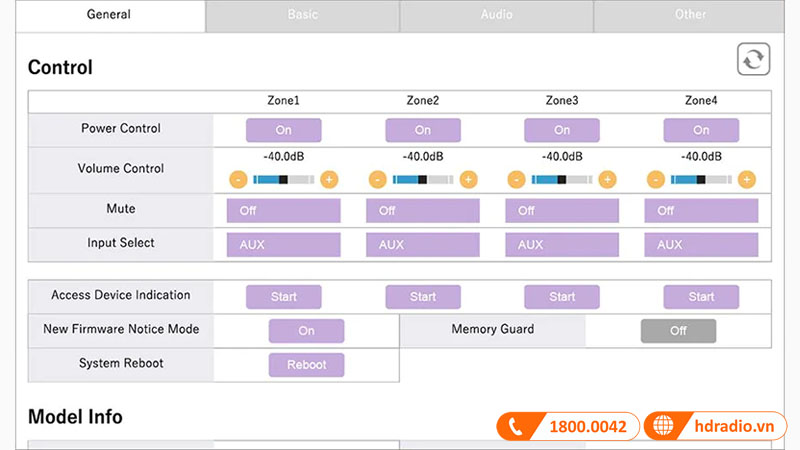Screen dimensions: 800x450
Task: Expand Zone4 Input Select AUX dropdown
Action: coord(701,245)
